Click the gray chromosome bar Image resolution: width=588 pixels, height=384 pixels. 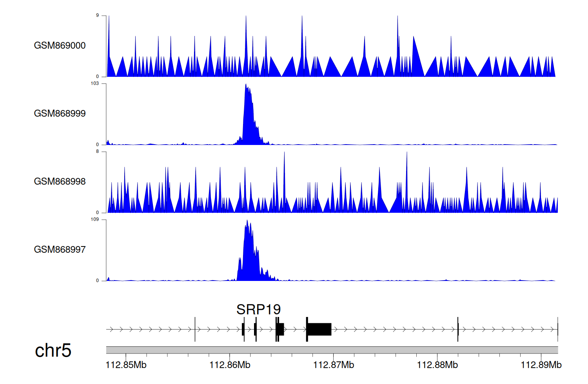[332, 350]
